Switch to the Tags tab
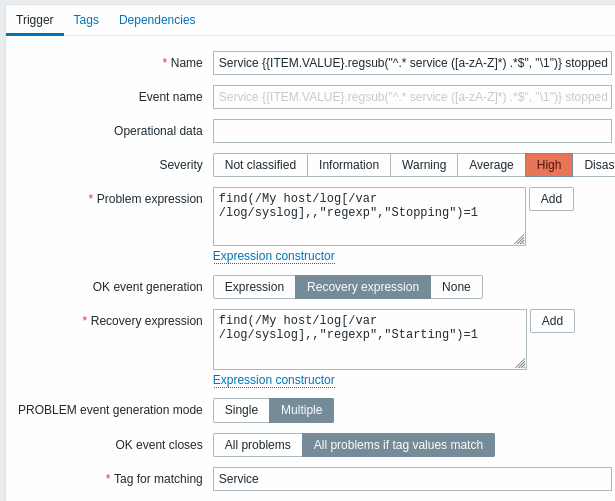 coord(86,20)
